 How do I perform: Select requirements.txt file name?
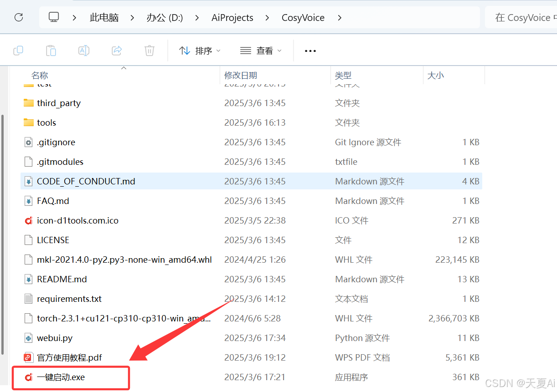coord(69,299)
